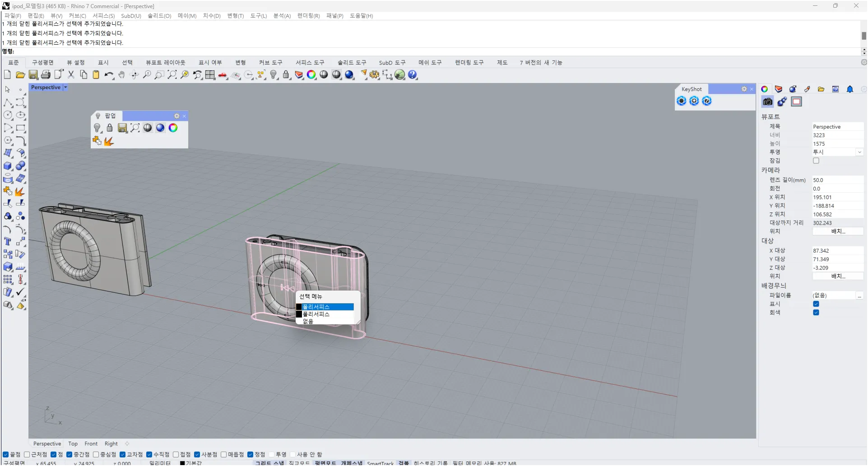Open the 파일(F) menu

pos(13,16)
